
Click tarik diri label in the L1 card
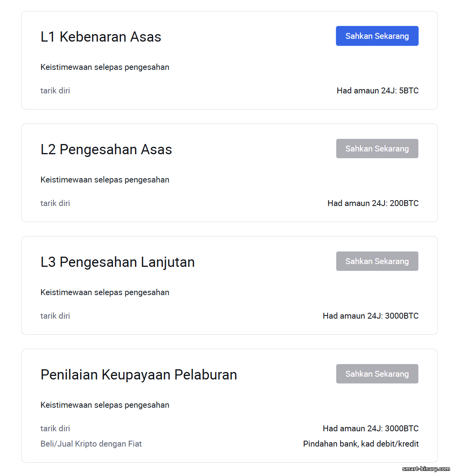point(55,91)
